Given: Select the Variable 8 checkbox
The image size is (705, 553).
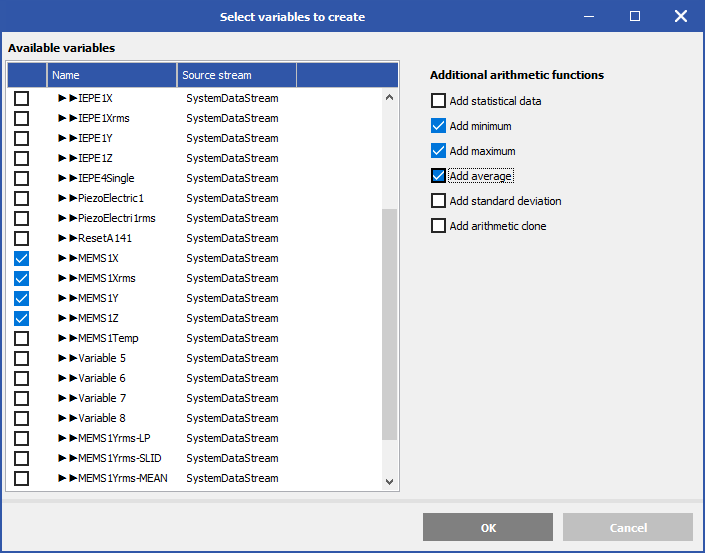Looking at the screenshot, I should click(x=21, y=418).
